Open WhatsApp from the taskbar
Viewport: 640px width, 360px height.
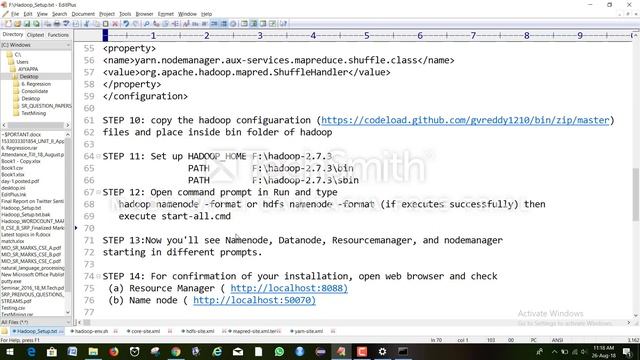point(279,351)
